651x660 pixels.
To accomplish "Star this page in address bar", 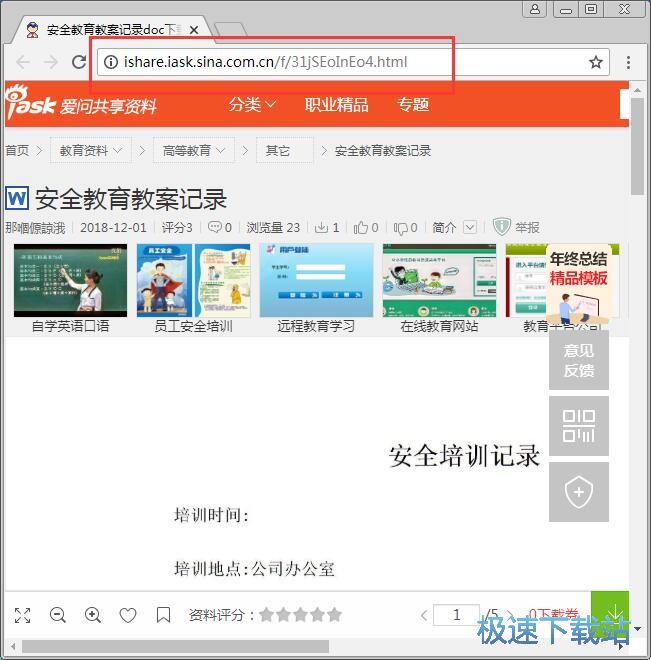I will (596, 62).
